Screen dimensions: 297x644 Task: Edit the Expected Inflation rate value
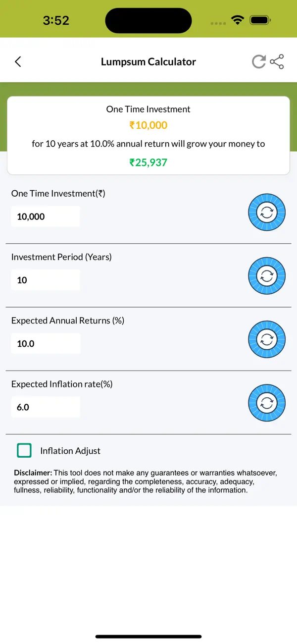[46, 407]
